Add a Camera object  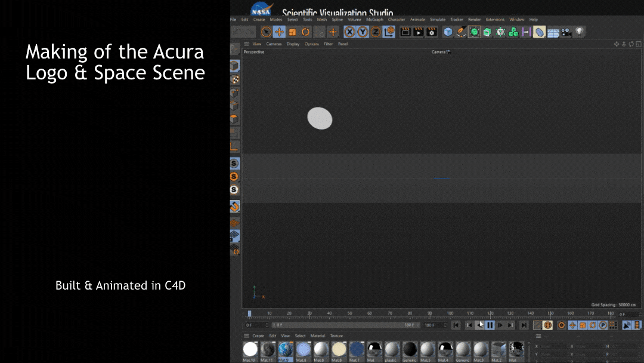click(x=566, y=32)
